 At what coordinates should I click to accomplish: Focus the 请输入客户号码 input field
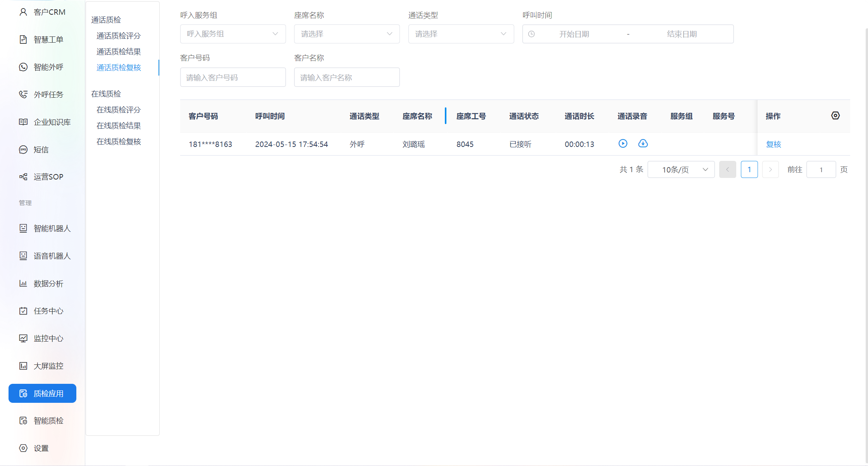tap(233, 78)
